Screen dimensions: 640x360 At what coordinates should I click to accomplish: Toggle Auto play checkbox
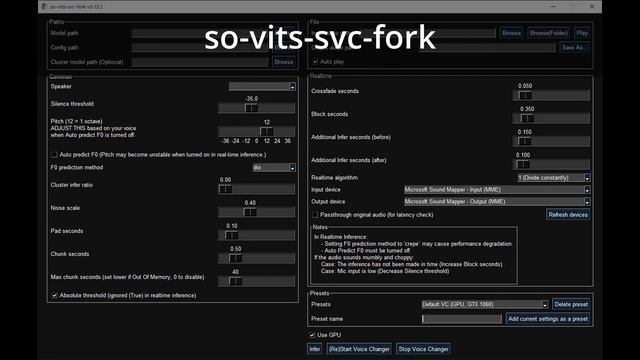click(x=315, y=62)
